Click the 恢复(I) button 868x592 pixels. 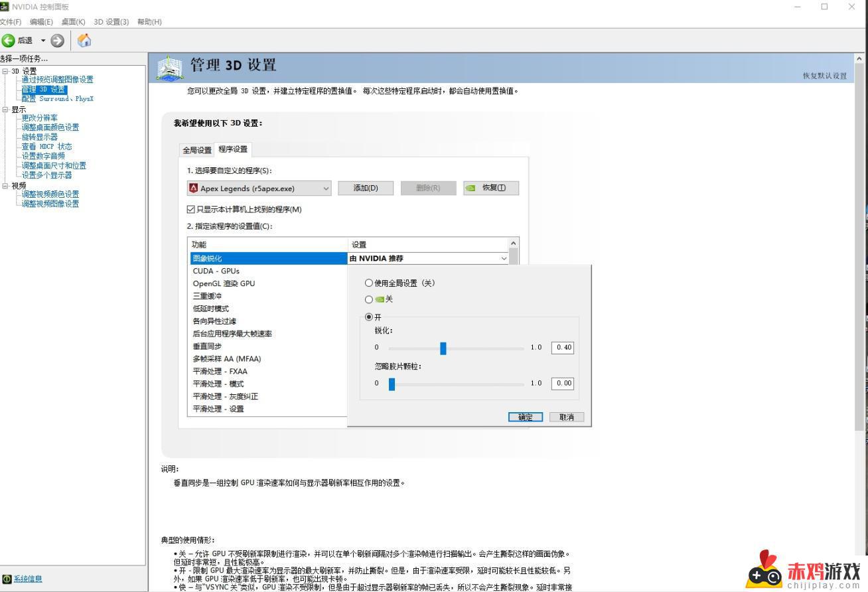pos(491,188)
